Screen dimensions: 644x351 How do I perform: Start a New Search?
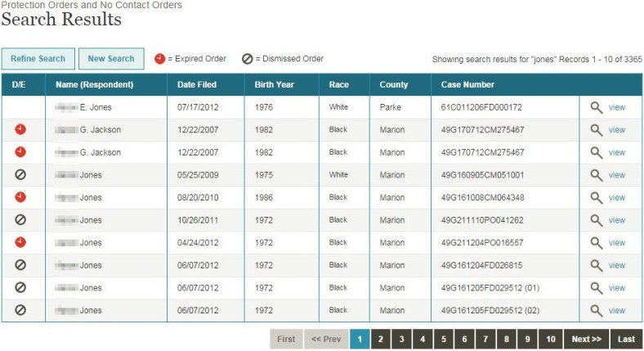(x=110, y=59)
